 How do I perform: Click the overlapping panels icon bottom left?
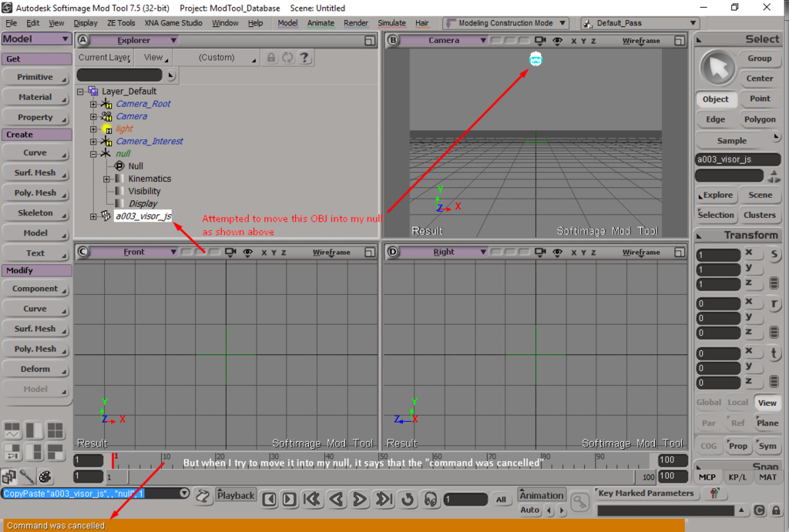pos(9,477)
